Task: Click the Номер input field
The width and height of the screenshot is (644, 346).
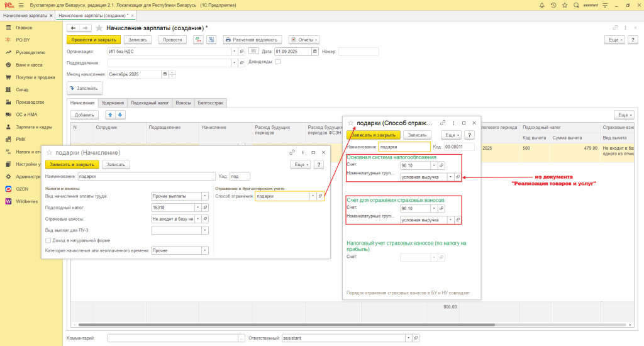Action: pyautogui.click(x=358, y=52)
